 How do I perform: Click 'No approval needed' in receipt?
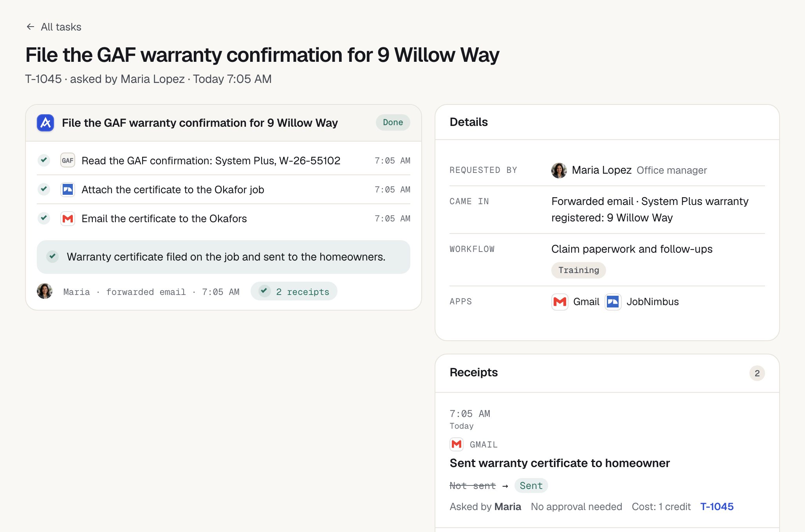tap(576, 507)
